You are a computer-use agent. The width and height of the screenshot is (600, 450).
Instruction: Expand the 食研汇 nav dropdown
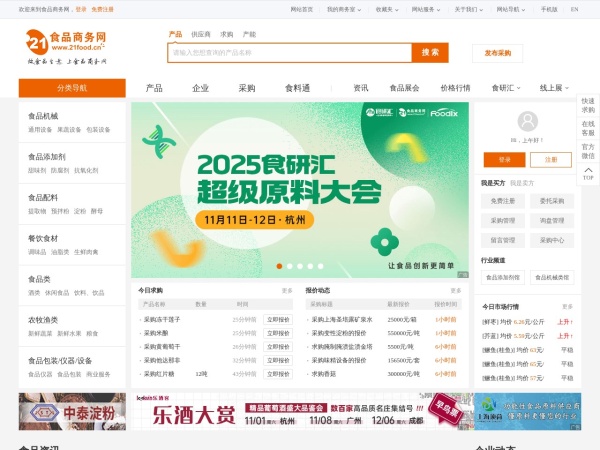506,88
